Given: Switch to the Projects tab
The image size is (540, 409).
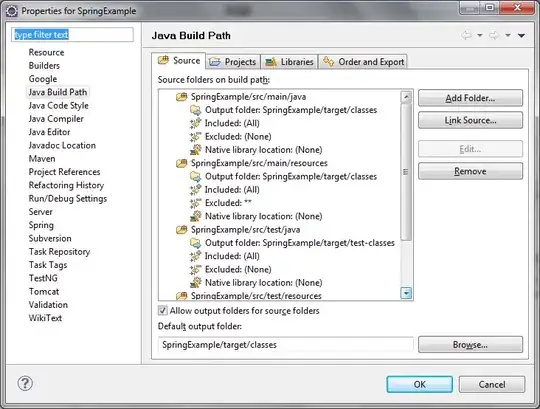Looking at the screenshot, I should tap(233, 62).
